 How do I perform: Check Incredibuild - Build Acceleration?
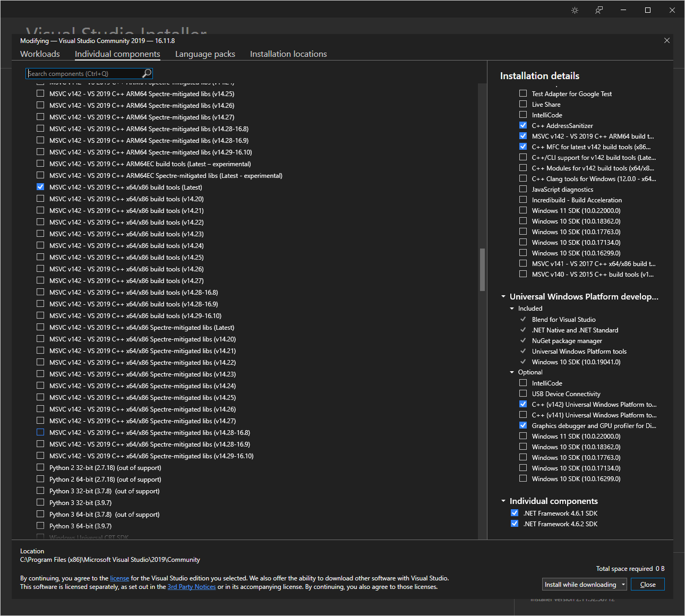tap(523, 200)
